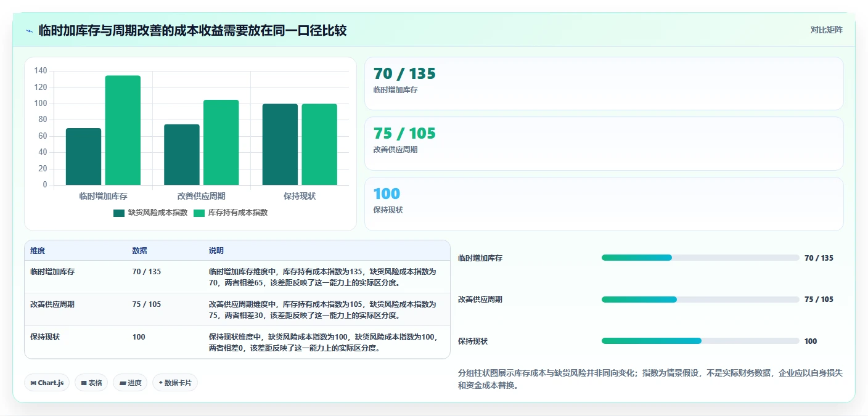Click the 表格 tag chip

tap(91, 383)
